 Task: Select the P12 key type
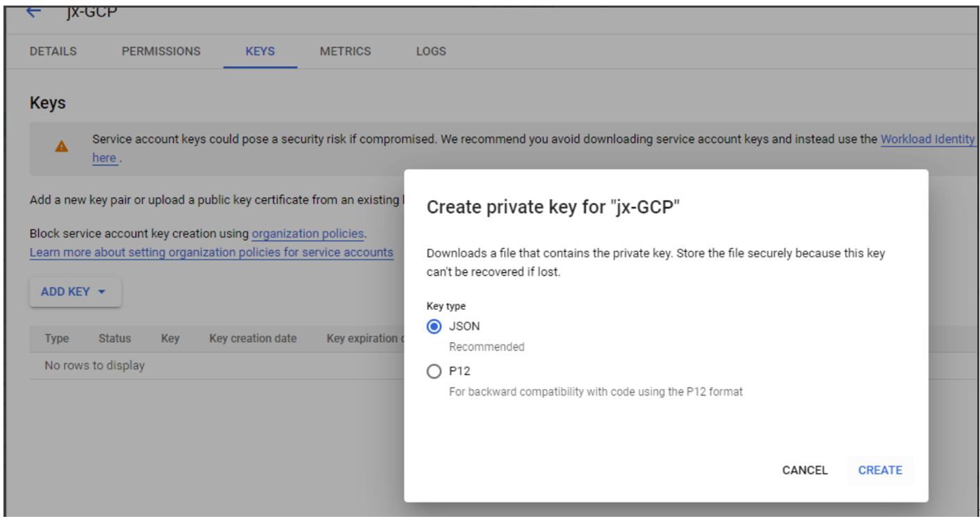[x=433, y=371]
